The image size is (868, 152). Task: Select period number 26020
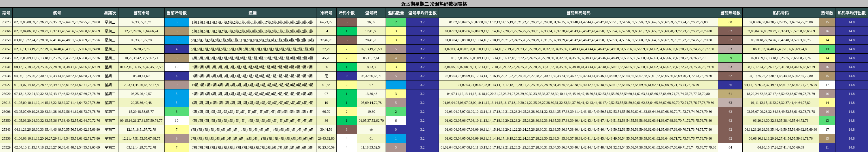6,94
